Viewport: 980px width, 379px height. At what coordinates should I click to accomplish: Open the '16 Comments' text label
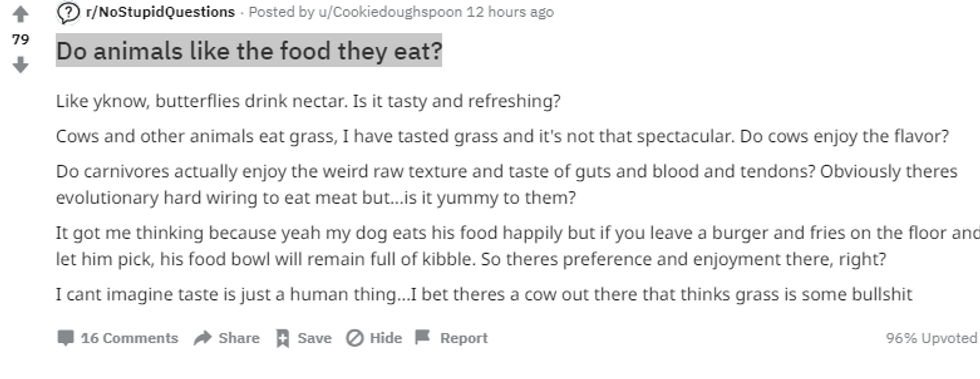coord(129,338)
